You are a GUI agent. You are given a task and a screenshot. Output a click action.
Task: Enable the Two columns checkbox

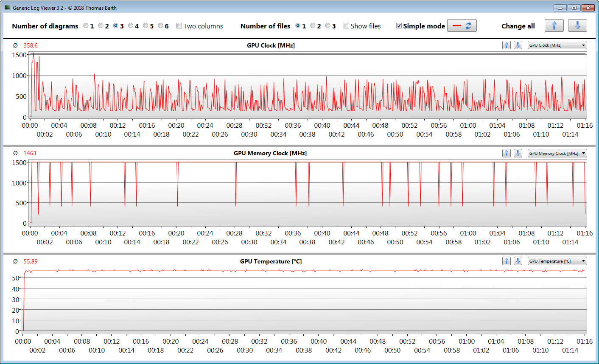pyautogui.click(x=179, y=26)
